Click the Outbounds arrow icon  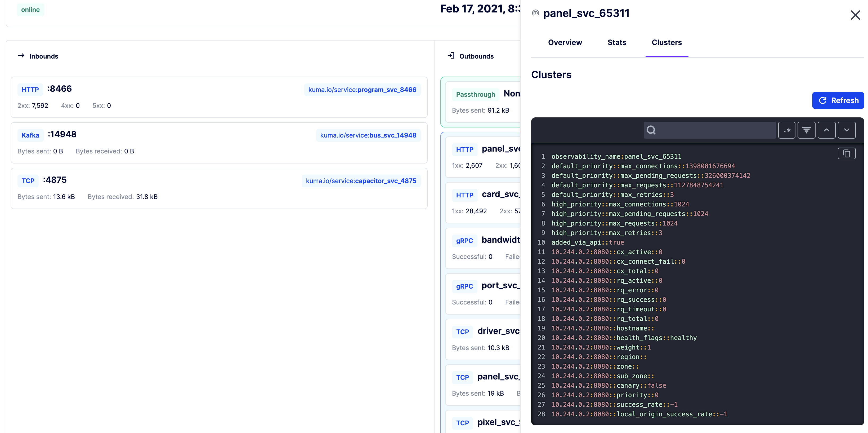point(451,56)
